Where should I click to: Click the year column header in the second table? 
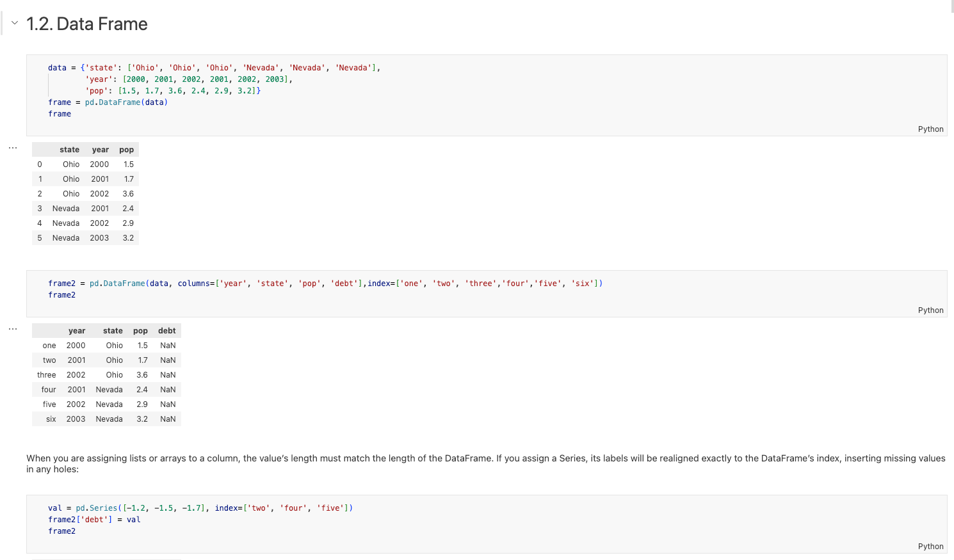(77, 331)
